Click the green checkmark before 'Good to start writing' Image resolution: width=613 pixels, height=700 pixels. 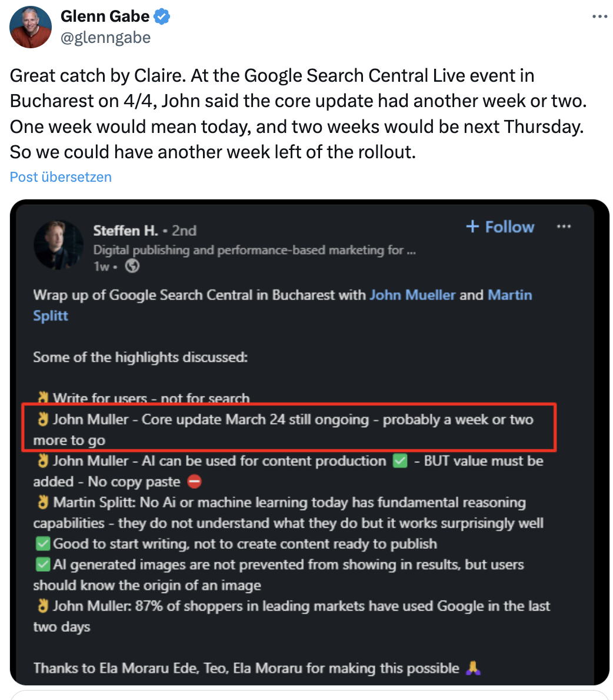42,544
